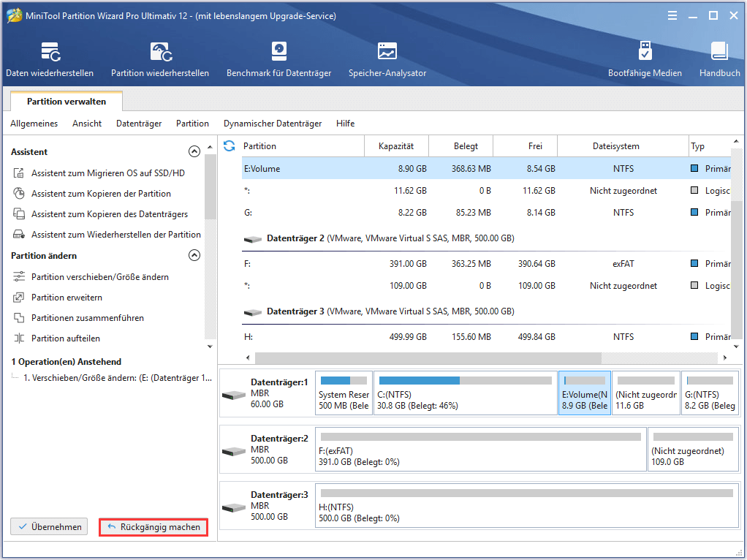Collapse the Partition ändern section

pos(194,255)
